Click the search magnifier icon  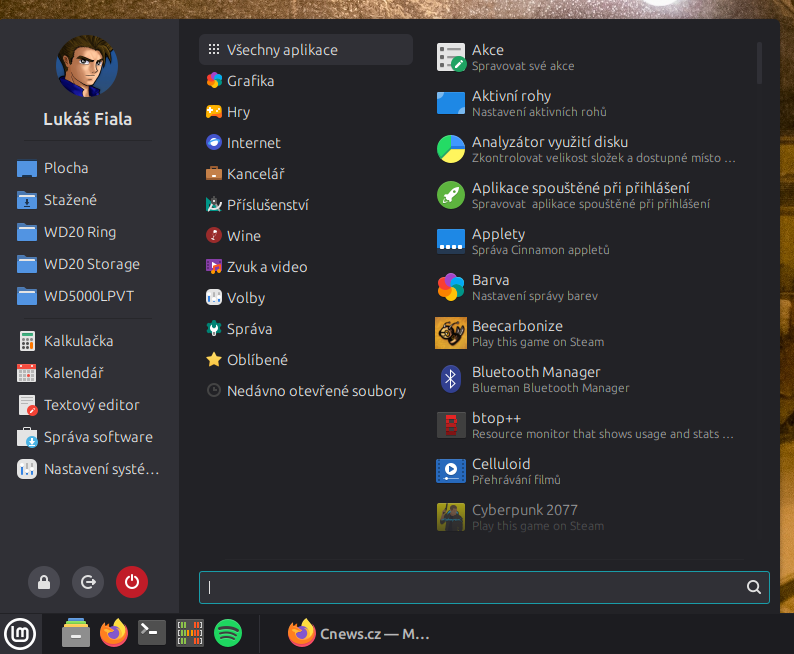pyautogui.click(x=753, y=587)
